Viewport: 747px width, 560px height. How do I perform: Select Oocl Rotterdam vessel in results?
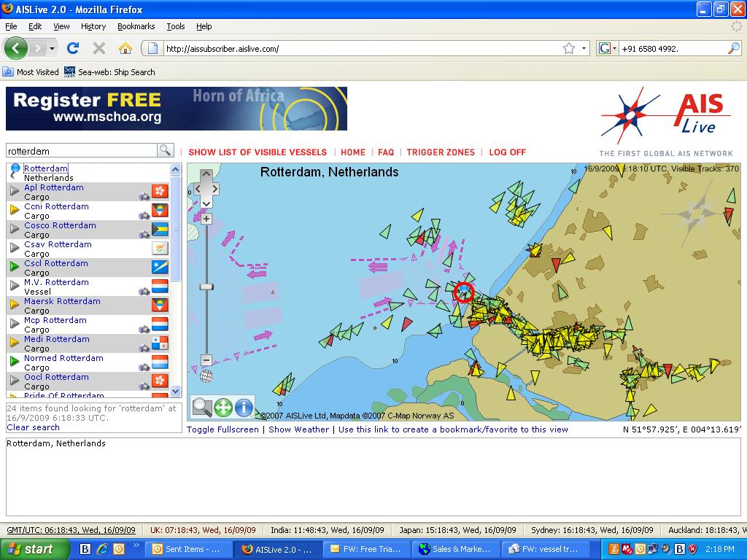[x=88, y=381]
